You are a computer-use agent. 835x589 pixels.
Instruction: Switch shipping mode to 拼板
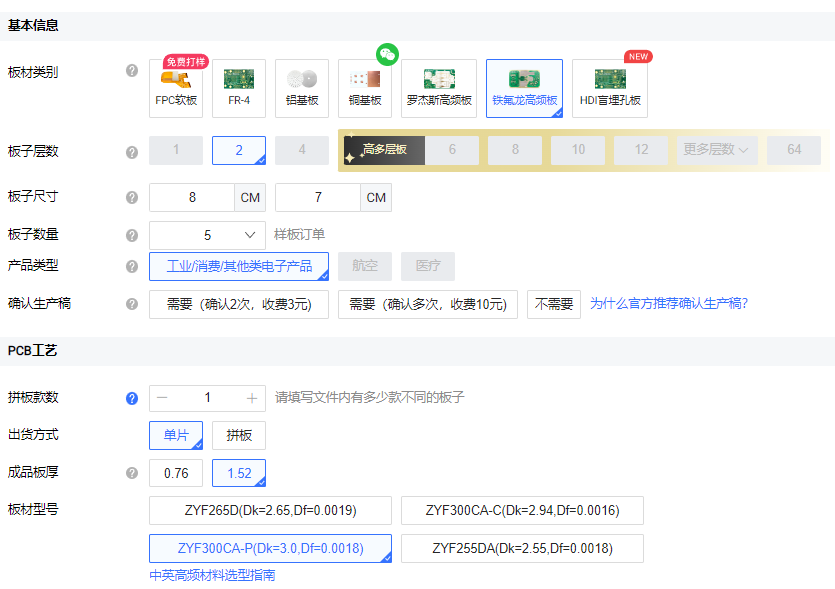[240, 435]
